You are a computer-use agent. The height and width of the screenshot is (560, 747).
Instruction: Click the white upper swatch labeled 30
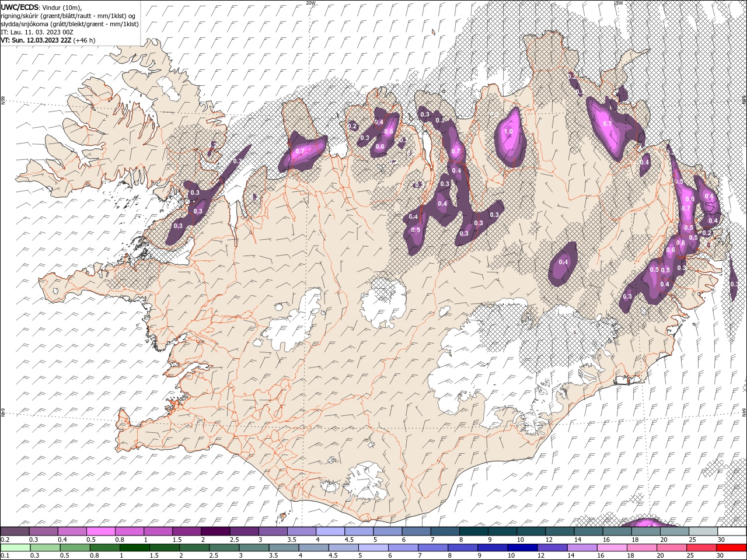731,531
